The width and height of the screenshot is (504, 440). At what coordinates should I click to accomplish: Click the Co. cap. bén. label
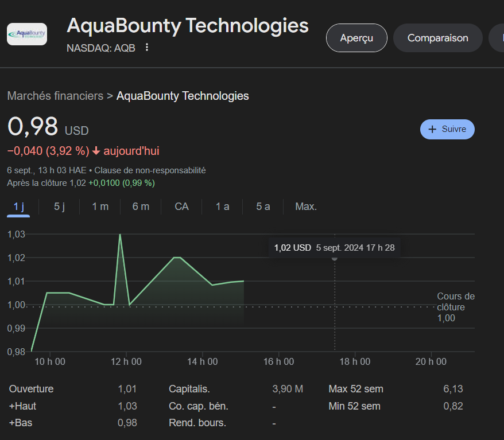point(198,406)
